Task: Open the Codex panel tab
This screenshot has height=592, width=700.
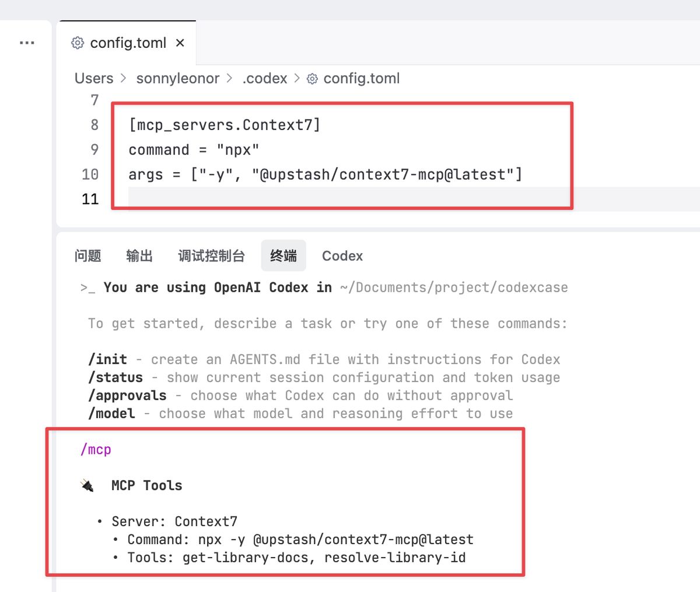Action: [342, 256]
